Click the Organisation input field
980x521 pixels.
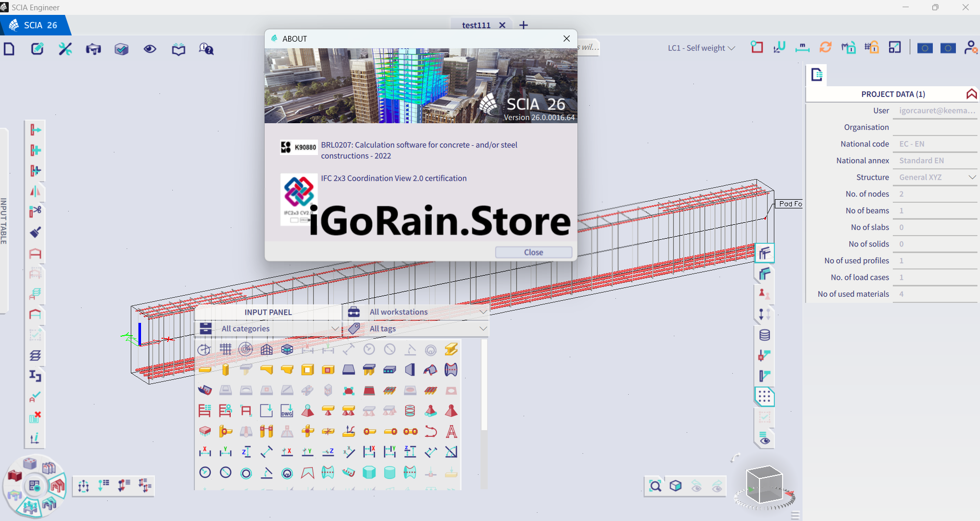pos(935,127)
